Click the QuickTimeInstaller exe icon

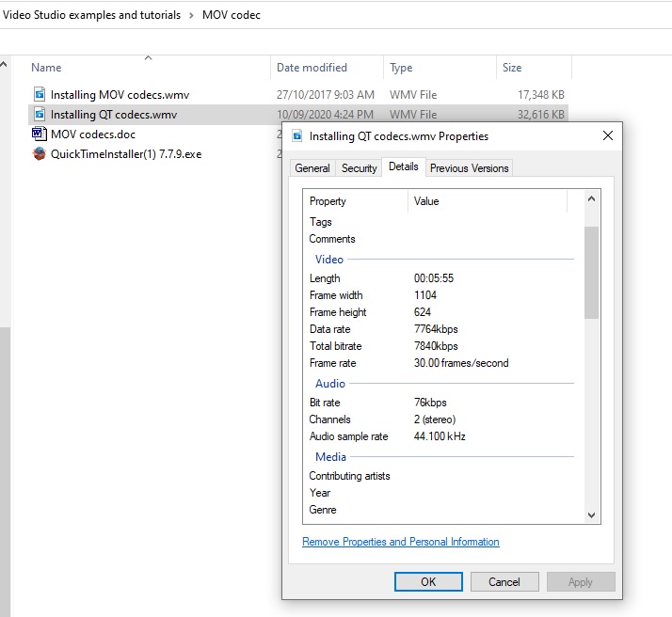[39, 153]
